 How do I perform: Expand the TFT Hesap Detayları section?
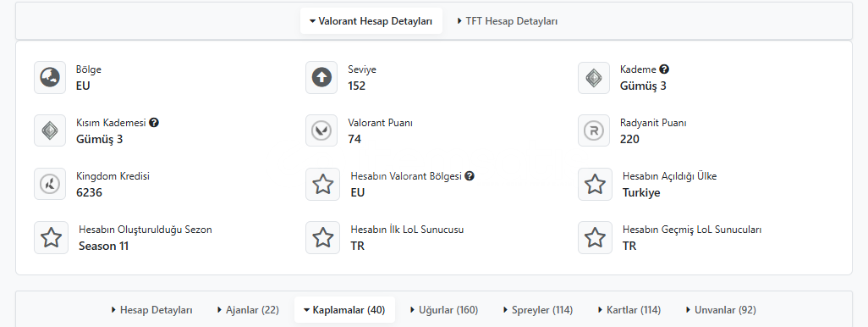pos(507,21)
